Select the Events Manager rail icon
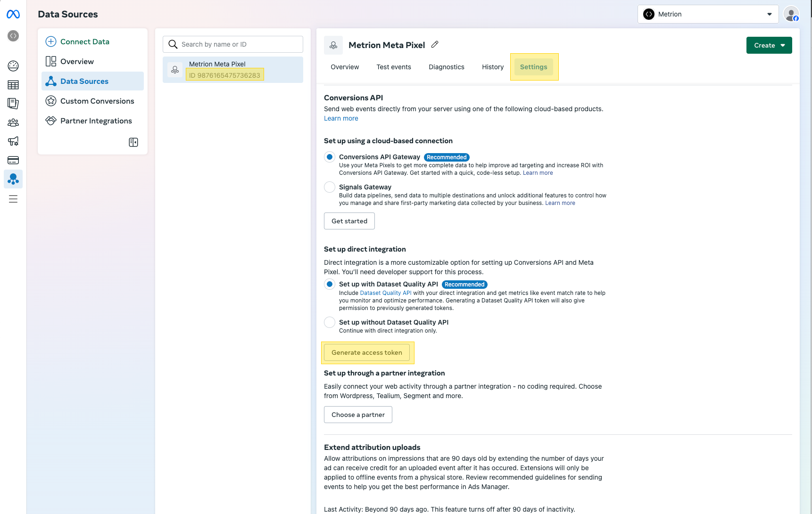The width and height of the screenshot is (812, 514). pos(13,179)
